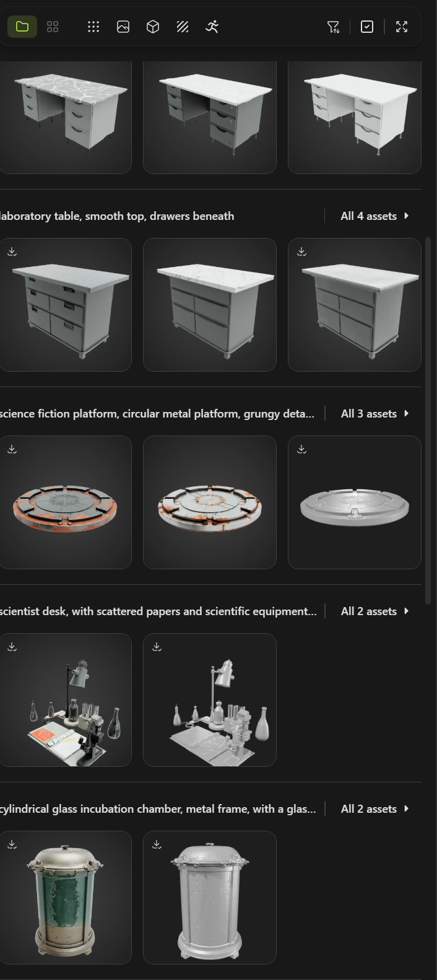Expand panel to fullscreen
The width and height of the screenshot is (437, 980).
pos(402,27)
